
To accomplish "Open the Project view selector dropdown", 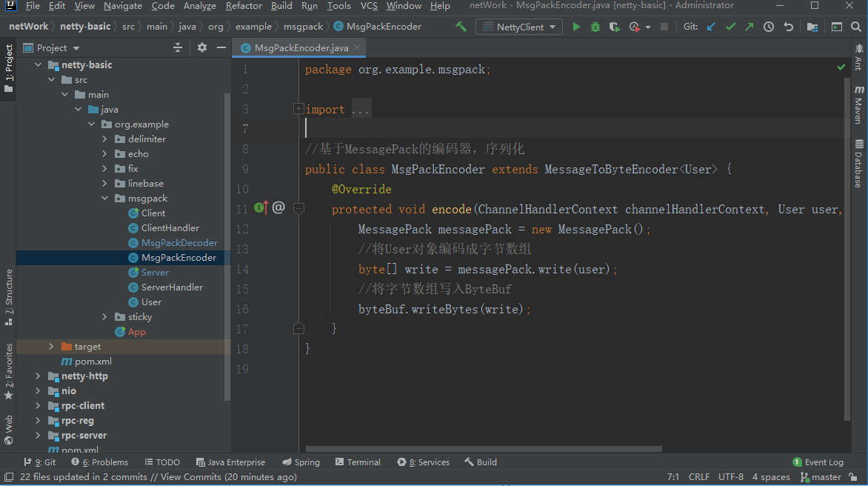I will coord(52,47).
